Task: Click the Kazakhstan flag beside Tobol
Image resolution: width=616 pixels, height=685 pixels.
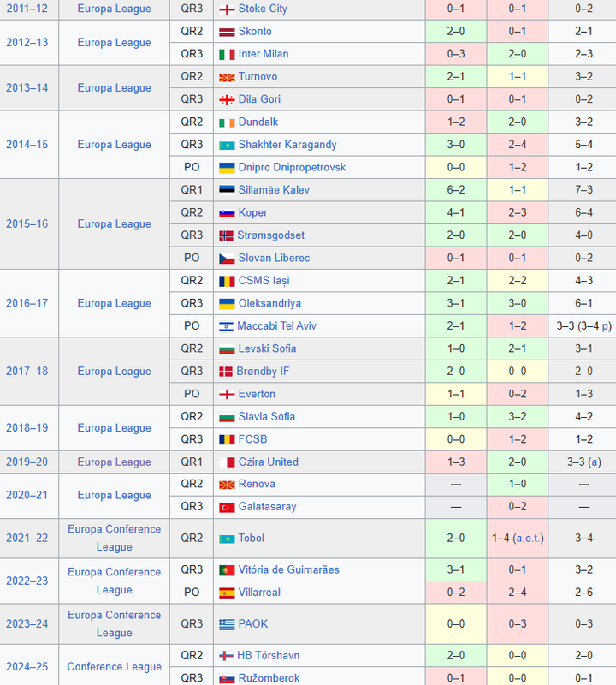Action: [227, 539]
